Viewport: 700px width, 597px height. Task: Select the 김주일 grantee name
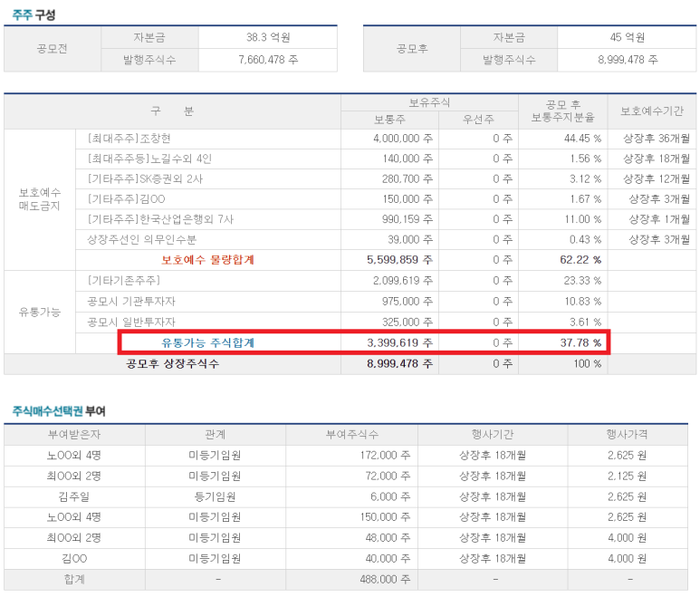click(74, 496)
